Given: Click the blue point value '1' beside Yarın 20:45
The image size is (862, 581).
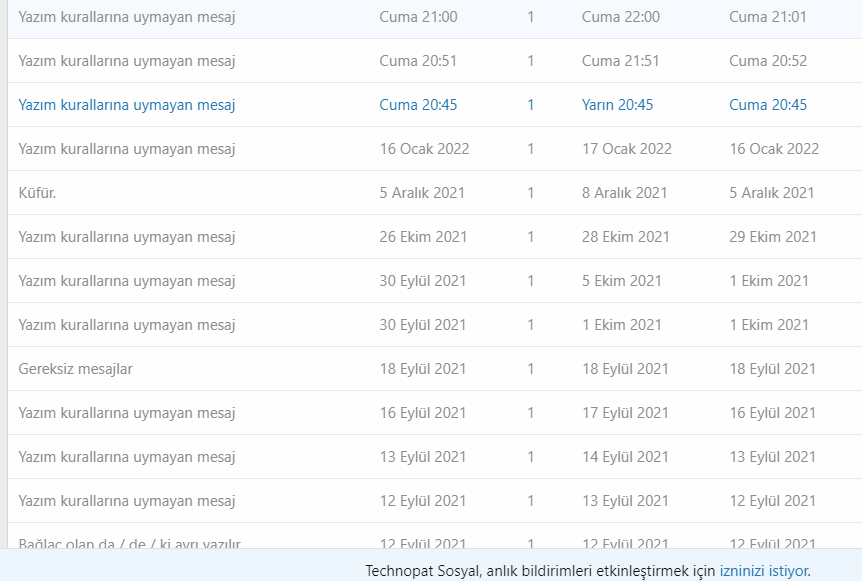Looking at the screenshot, I should pyautogui.click(x=531, y=105).
